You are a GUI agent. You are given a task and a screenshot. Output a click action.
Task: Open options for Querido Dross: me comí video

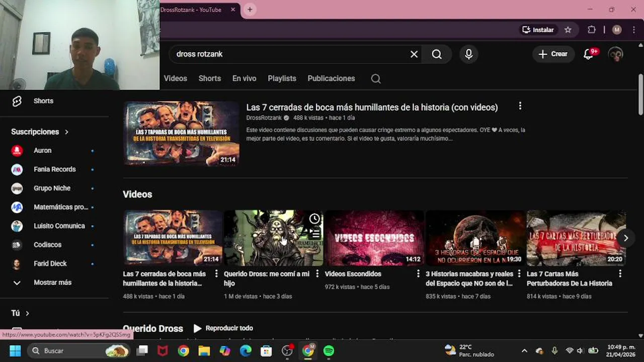coord(317,274)
